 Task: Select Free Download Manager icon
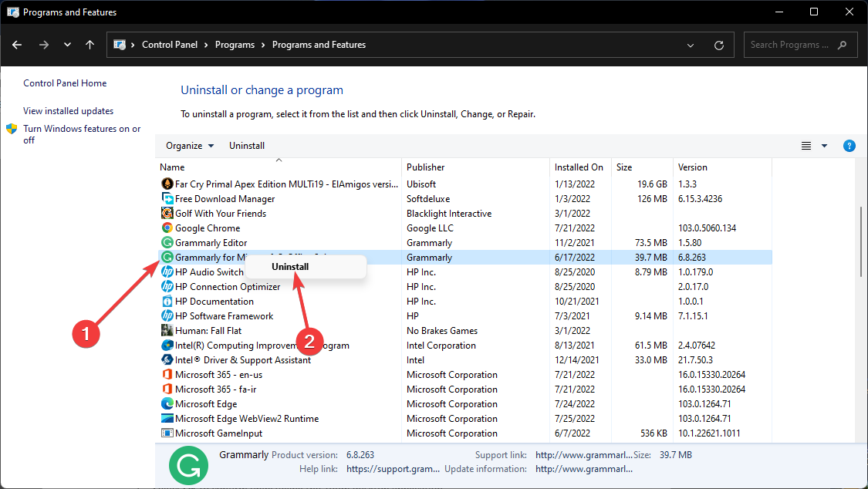click(x=167, y=198)
